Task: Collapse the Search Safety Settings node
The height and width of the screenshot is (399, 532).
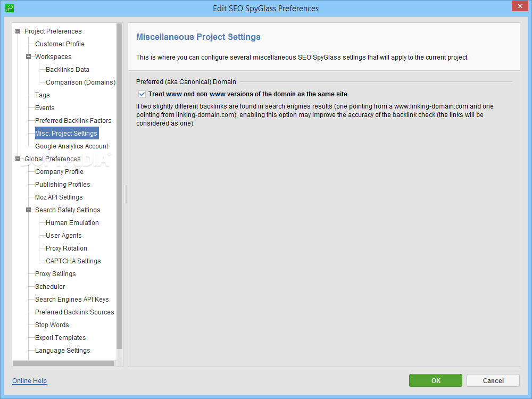Action: [29, 210]
